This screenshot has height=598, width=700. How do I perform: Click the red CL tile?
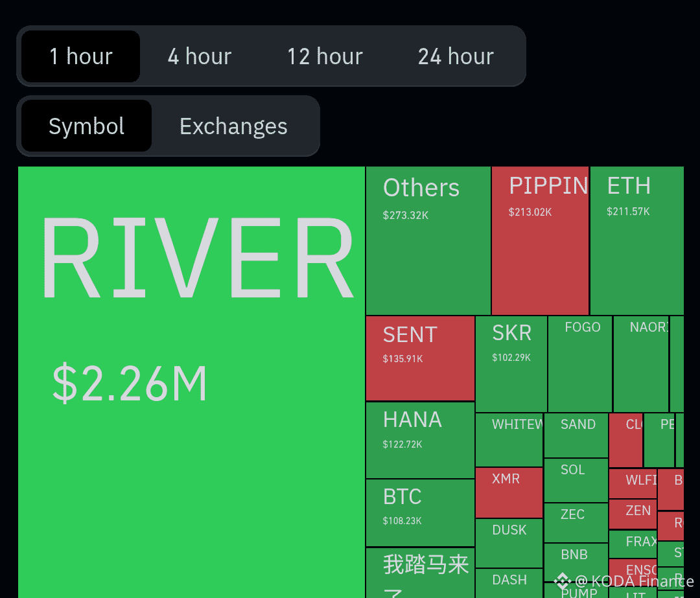click(625, 441)
